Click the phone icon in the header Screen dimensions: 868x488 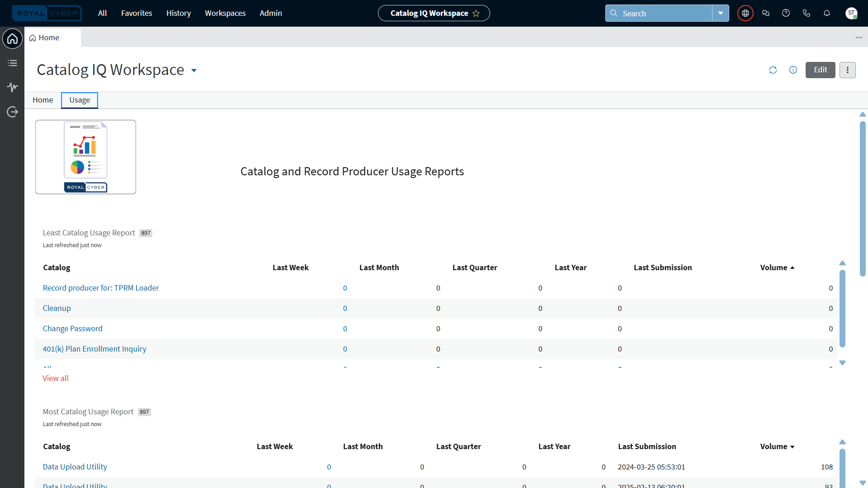point(806,13)
